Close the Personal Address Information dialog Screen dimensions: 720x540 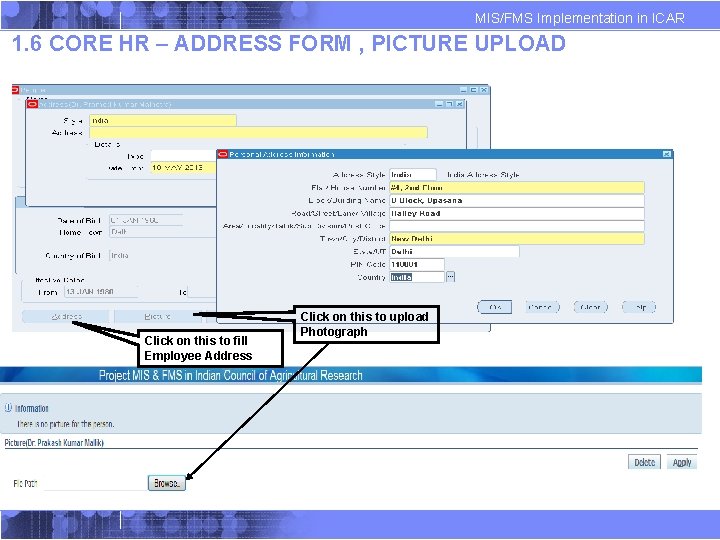(667, 154)
